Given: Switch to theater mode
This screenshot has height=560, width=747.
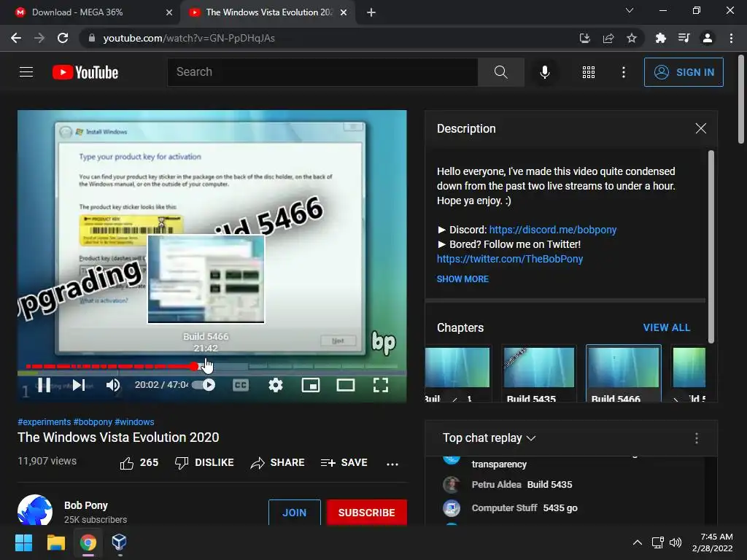Looking at the screenshot, I should [x=345, y=385].
